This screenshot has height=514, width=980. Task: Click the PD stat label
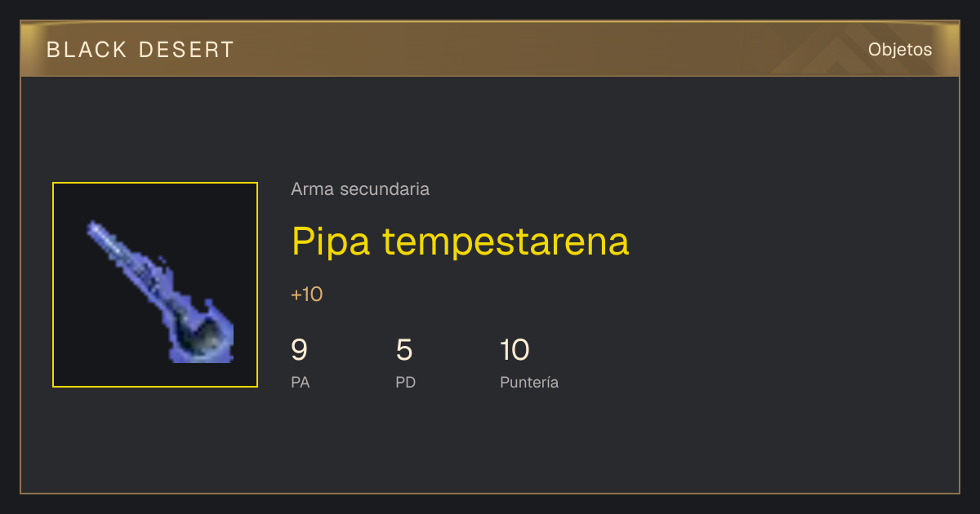(406, 382)
